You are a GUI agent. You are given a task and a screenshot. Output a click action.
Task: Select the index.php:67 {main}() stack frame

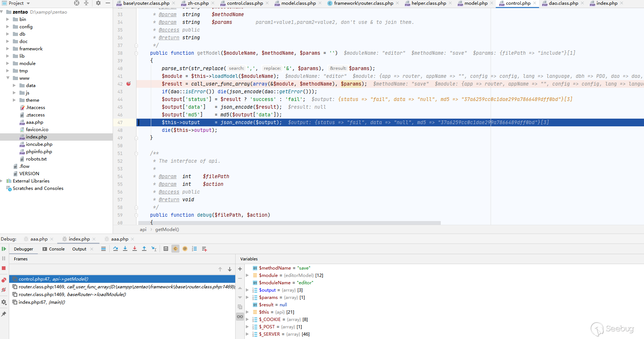tap(41, 302)
